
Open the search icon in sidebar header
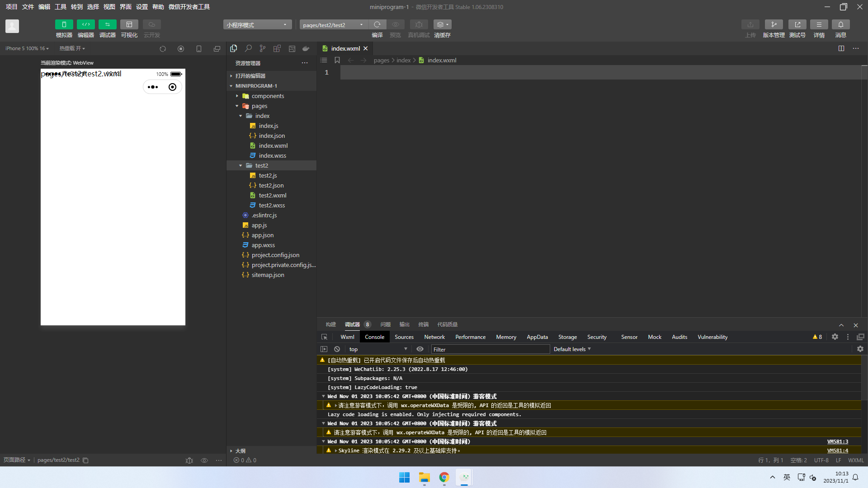(248, 48)
